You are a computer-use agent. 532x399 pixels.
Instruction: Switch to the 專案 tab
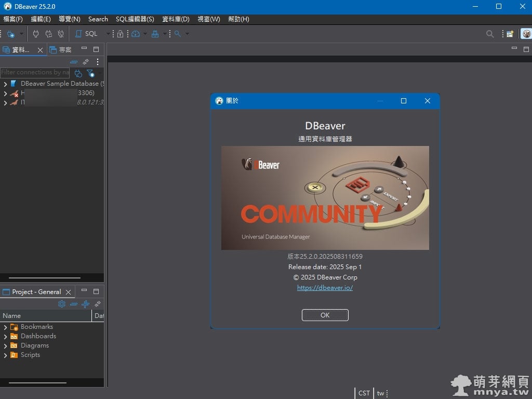pyautogui.click(x=61, y=49)
